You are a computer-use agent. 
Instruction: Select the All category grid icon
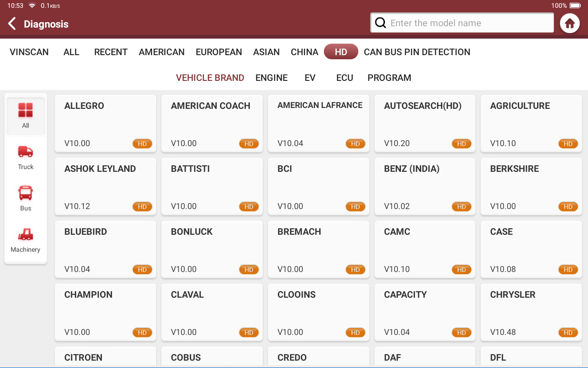point(26,116)
